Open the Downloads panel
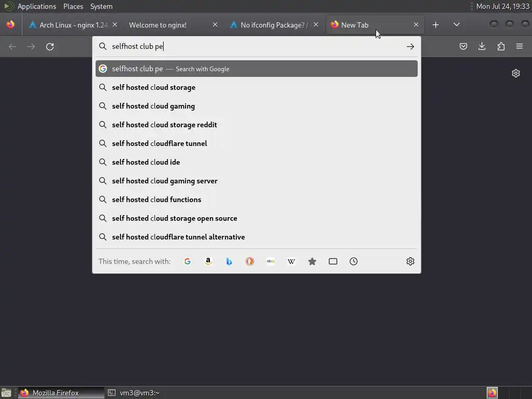Screen dimensions: 532x399 (x=482, y=46)
